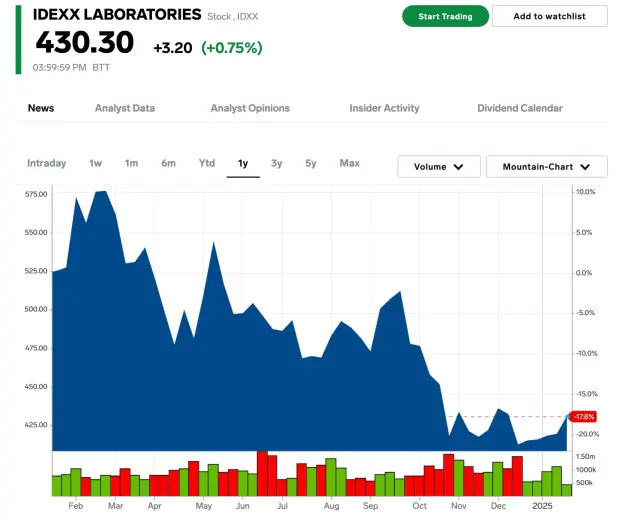The image size is (640, 520).
Task: Click the tallest red volume bar near June
Action: pyautogui.click(x=262, y=474)
